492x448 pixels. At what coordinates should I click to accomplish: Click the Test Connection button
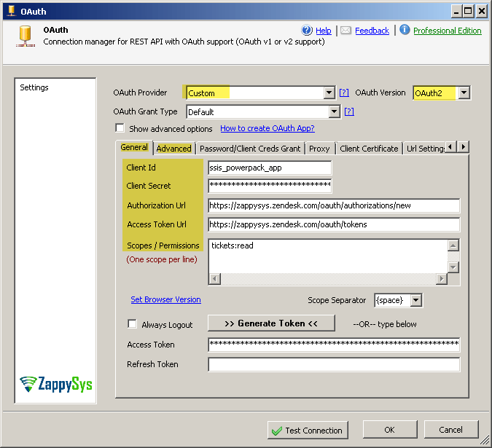coord(308,430)
